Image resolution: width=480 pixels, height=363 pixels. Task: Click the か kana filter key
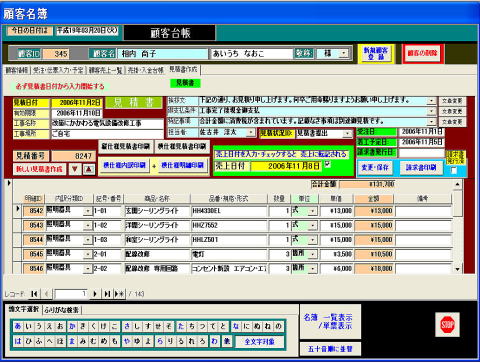point(72,326)
